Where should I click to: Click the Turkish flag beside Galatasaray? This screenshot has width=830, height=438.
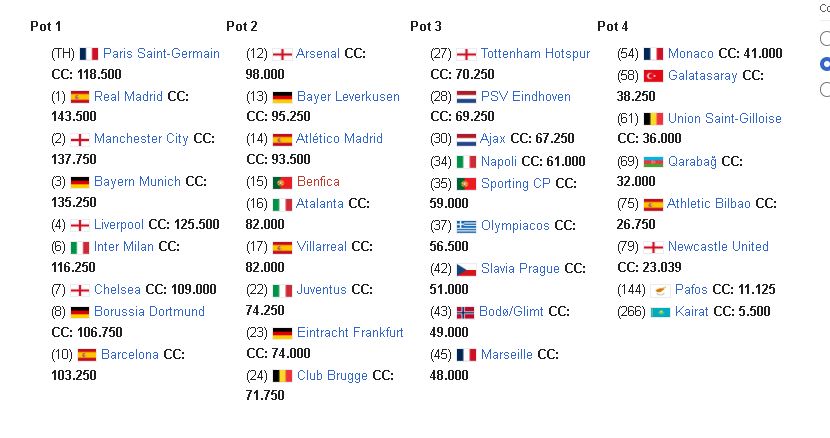click(653, 76)
